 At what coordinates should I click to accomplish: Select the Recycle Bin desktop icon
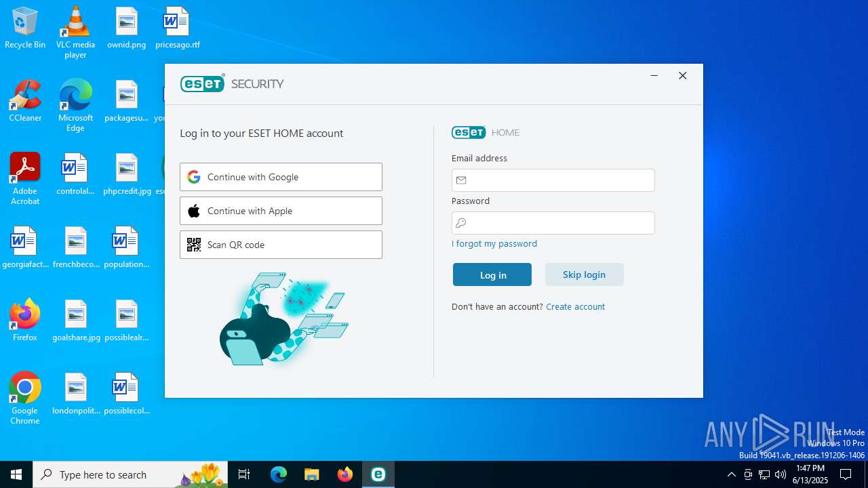tap(25, 28)
